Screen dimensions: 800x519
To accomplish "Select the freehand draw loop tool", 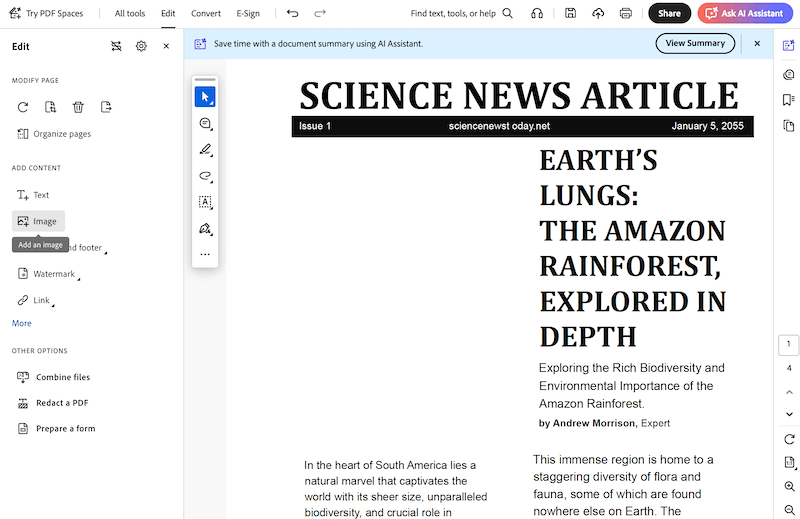I will pyautogui.click(x=205, y=176).
